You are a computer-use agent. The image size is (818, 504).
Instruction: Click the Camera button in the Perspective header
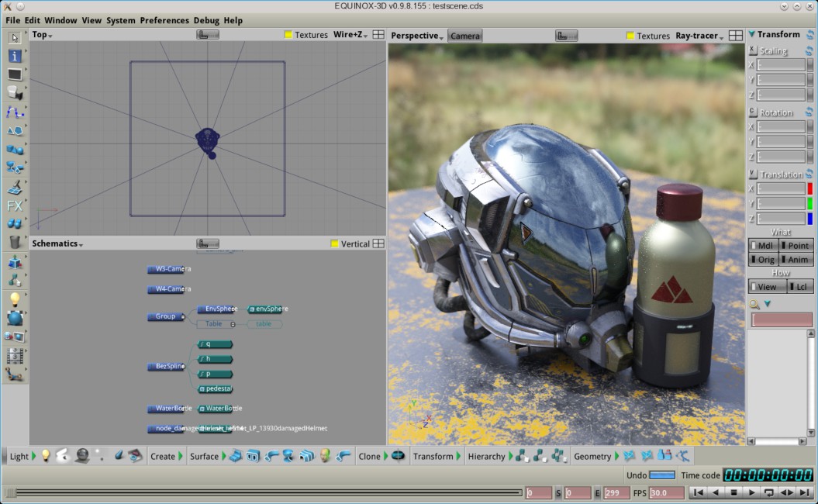pyautogui.click(x=465, y=36)
